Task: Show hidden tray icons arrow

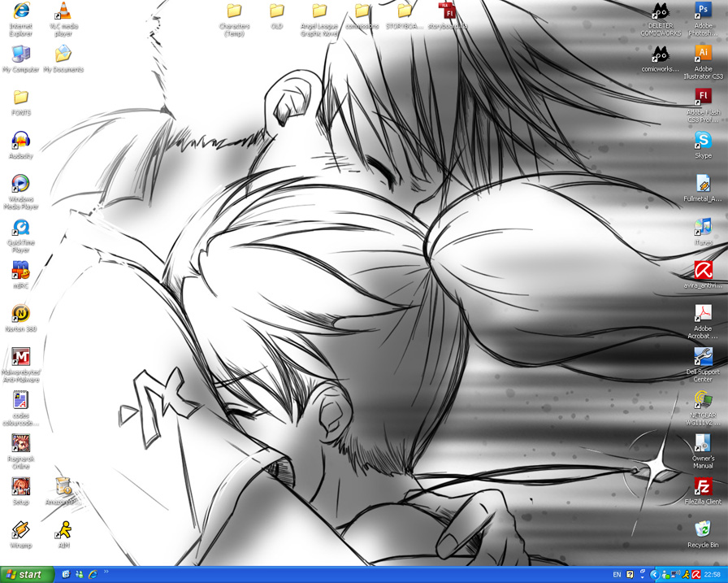Action: click(x=654, y=575)
